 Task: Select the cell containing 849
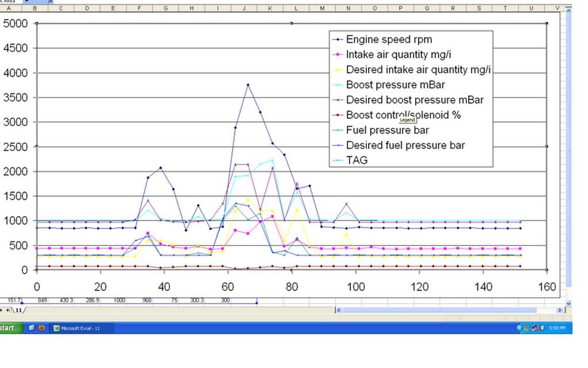(x=35, y=300)
